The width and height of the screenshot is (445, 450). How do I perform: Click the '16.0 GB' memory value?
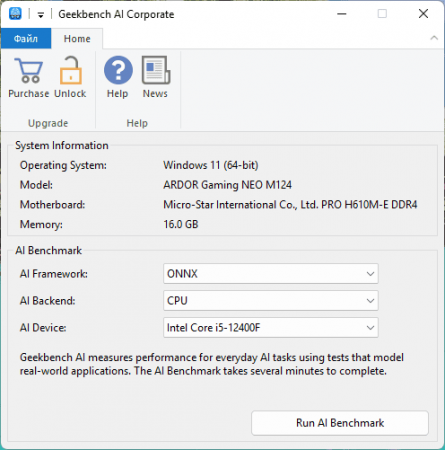pos(181,224)
